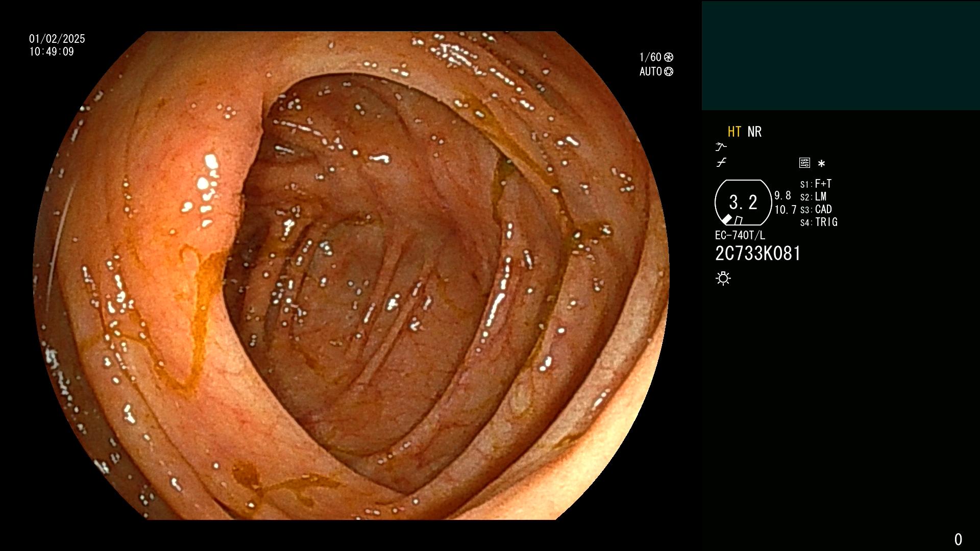Click the S3: CAD switch assignment

816,209
